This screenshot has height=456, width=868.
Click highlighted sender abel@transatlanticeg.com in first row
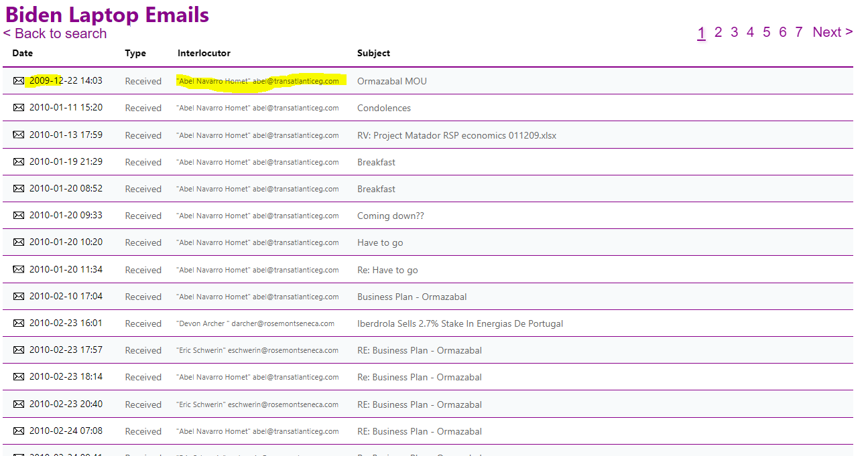click(x=296, y=81)
